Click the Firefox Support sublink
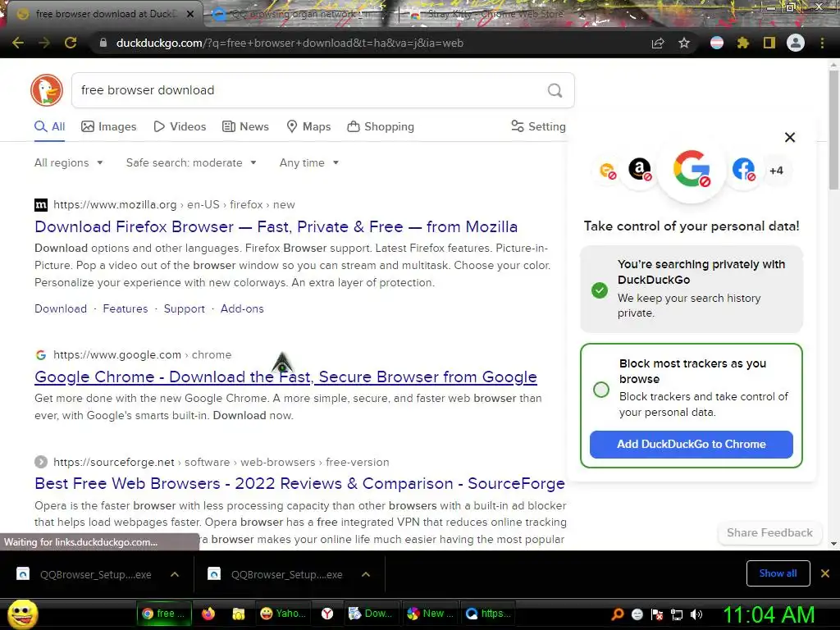Image resolution: width=840 pixels, height=630 pixels. [x=185, y=308]
